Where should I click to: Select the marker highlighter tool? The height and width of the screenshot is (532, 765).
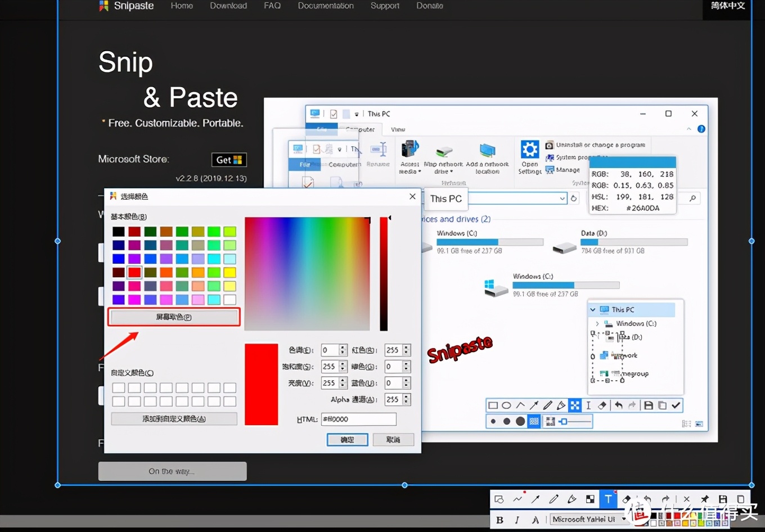pos(572,499)
